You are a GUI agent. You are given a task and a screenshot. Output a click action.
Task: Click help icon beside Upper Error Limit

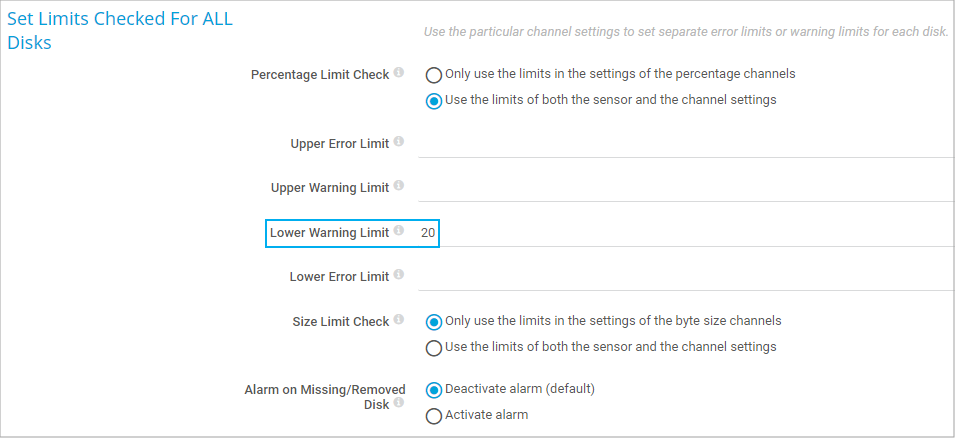399,142
